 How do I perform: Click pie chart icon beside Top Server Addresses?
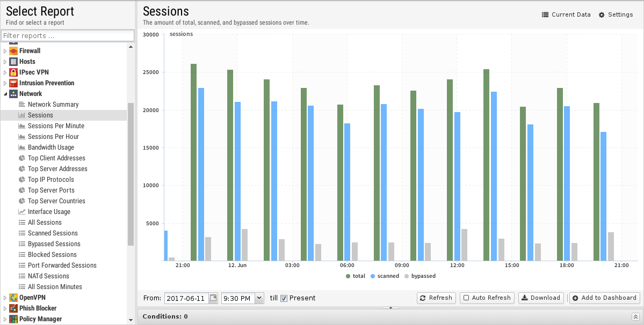[22, 168]
